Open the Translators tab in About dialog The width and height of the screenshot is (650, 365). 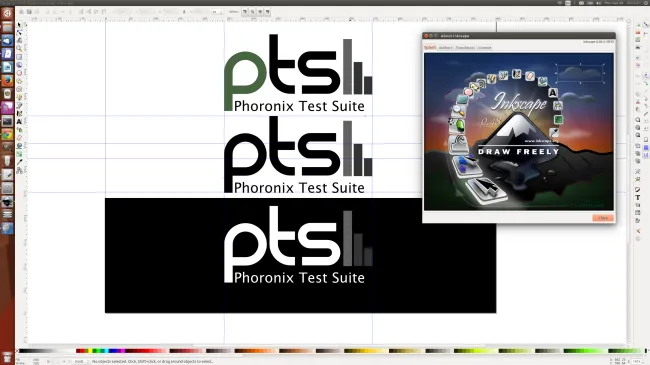point(465,48)
